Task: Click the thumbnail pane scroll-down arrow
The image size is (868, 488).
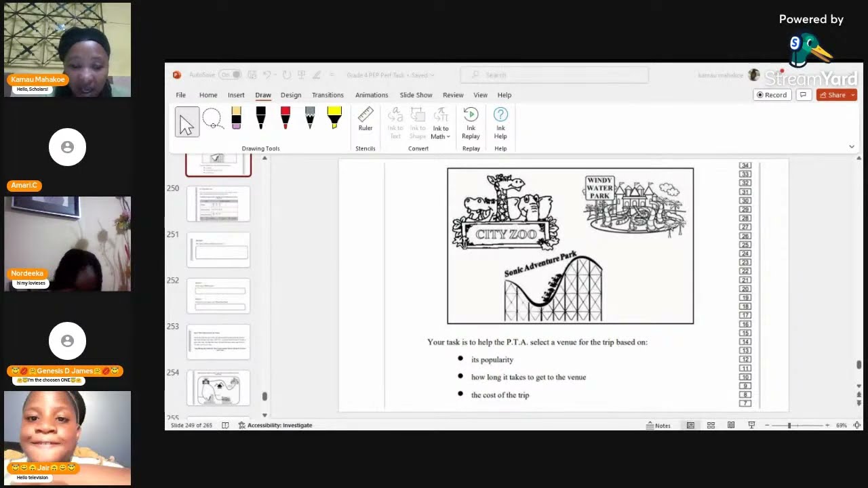Action: pyautogui.click(x=264, y=415)
